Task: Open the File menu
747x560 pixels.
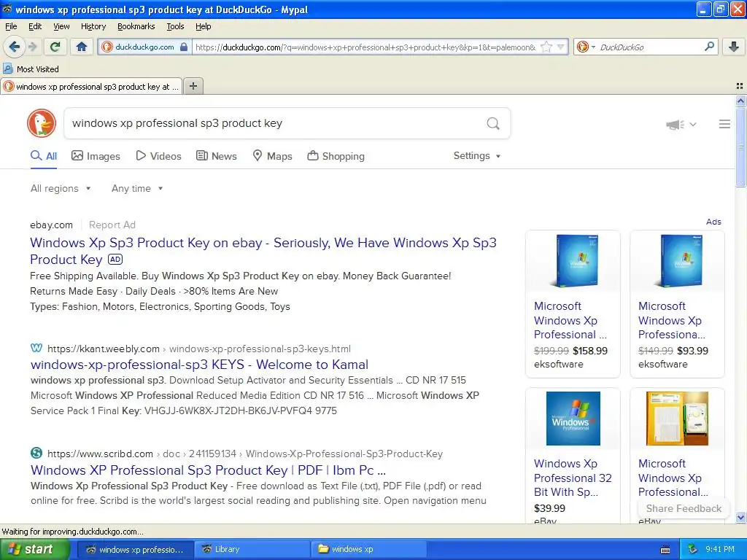Action: 11,27
